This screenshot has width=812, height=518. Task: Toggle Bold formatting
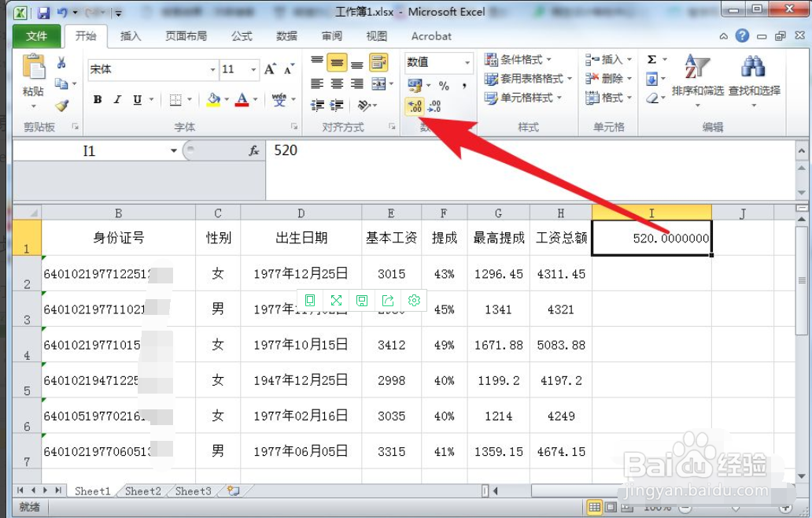click(98, 99)
